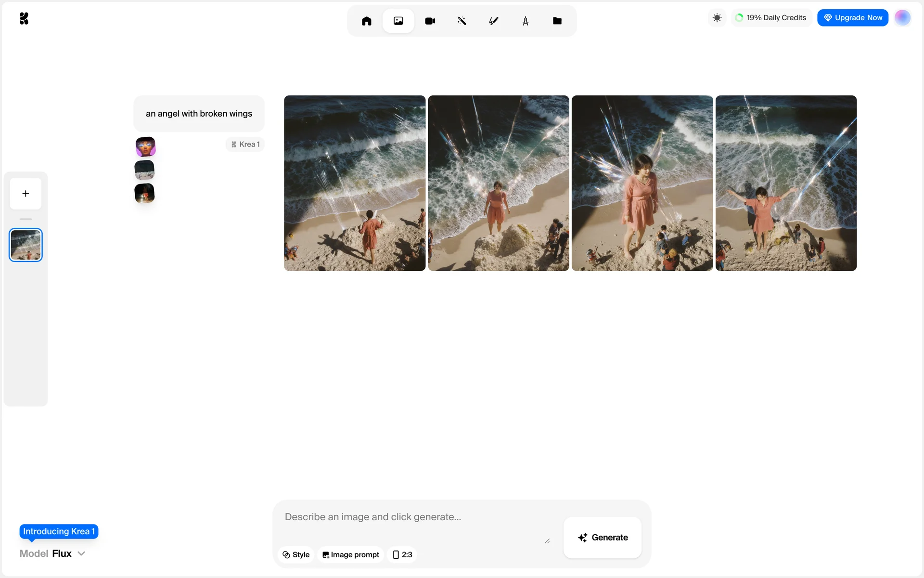Open the Video generation tool icon
Image resolution: width=924 pixels, height=578 pixels.
point(430,21)
